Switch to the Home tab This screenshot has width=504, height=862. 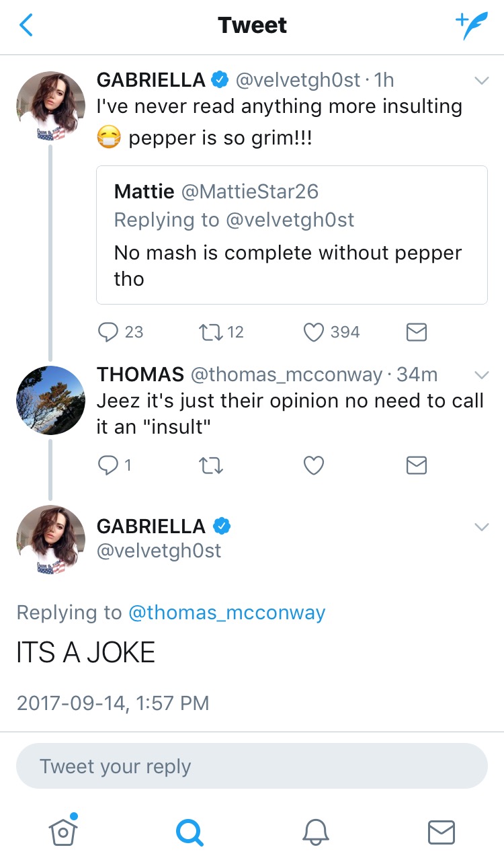pos(62,831)
